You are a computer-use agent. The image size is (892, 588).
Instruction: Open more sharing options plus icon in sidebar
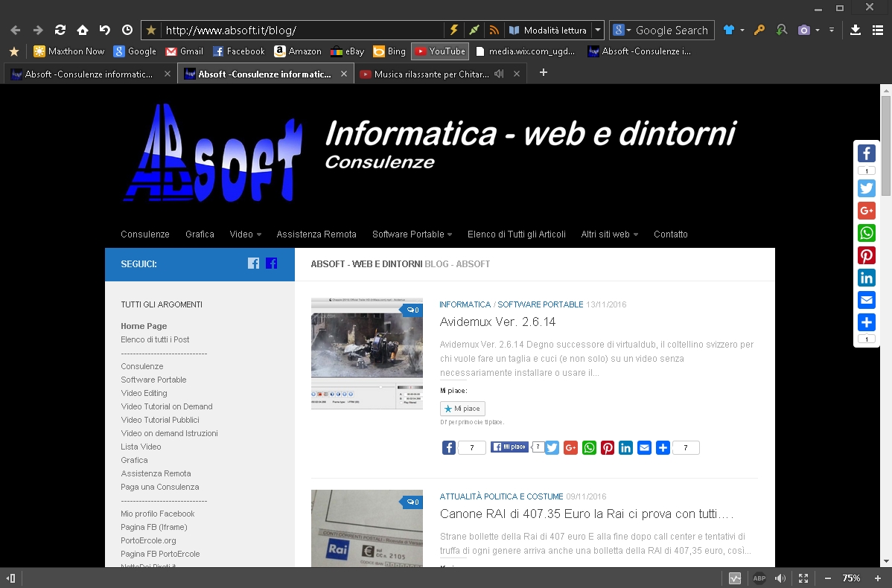tap(867, 322)
